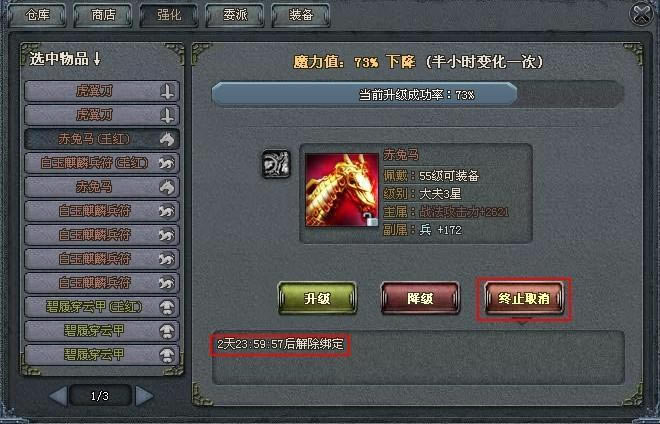Click the armor icon on 碧履穿云甲 (王红) row
This screenshot has height=424, width=660.
click(x=167, y=307)
